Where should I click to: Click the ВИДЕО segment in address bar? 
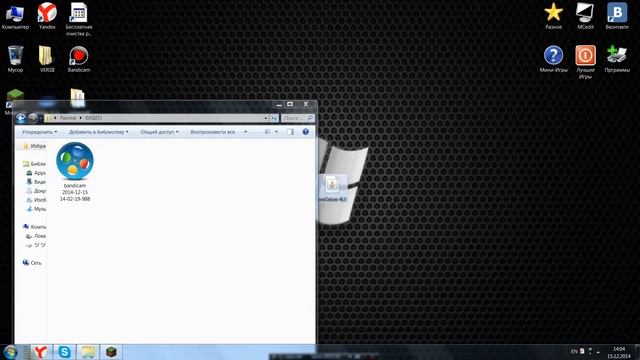[93, 118]
